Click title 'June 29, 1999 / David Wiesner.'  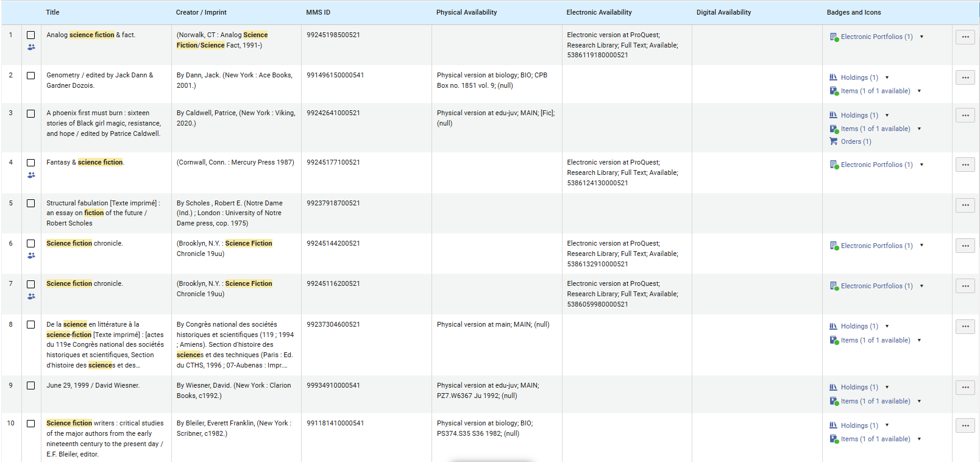(93, 386)
